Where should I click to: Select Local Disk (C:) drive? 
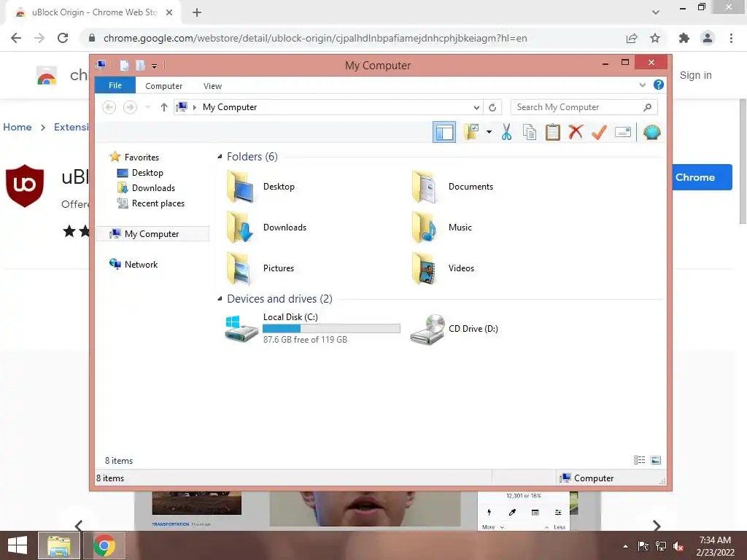click(312, 328)
